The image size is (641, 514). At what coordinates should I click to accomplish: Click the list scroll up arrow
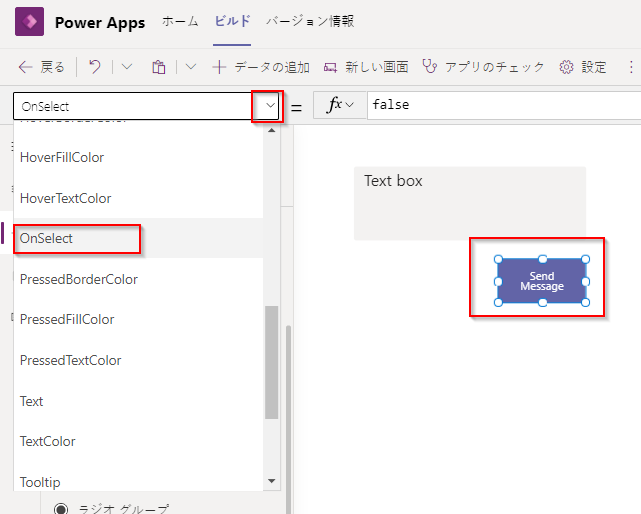click(271, 130)
